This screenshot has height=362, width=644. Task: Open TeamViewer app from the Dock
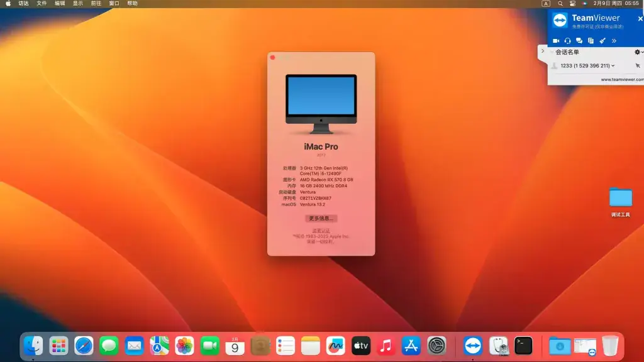(473, 346)
